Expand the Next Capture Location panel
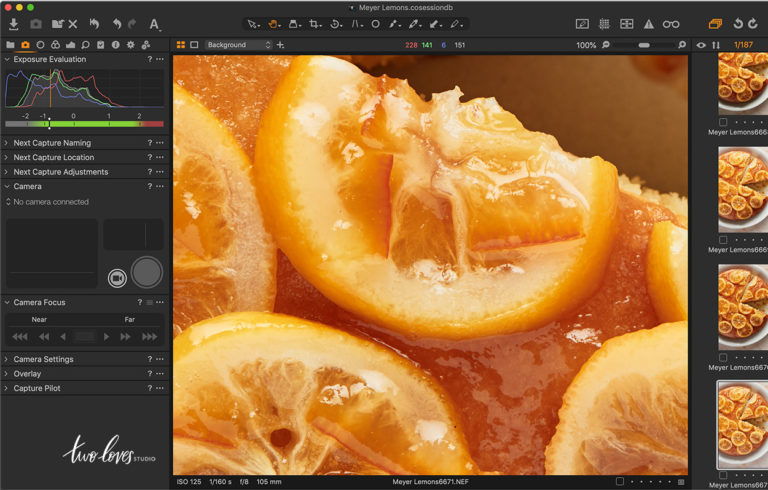Image resolution: width=768 pixels, height=490 pixels. tap(6, 157)
